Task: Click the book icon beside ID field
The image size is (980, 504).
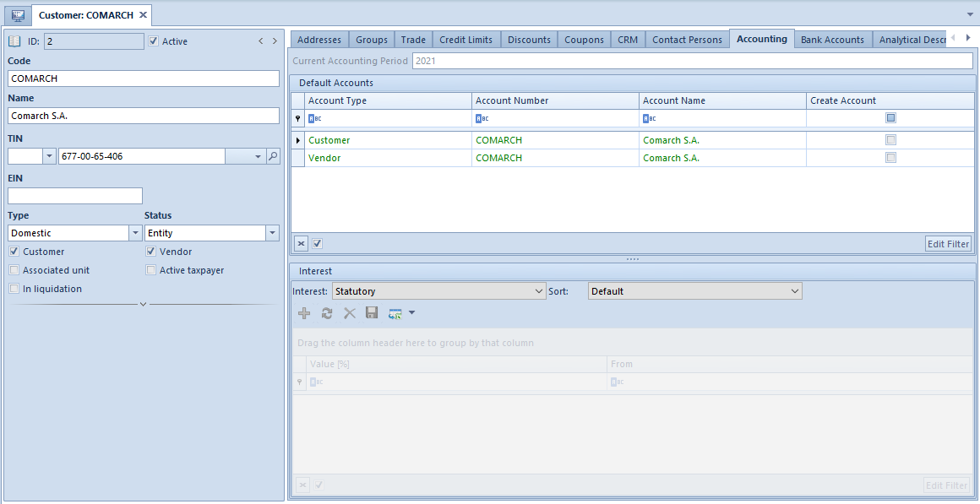Action: click(14, 41)
